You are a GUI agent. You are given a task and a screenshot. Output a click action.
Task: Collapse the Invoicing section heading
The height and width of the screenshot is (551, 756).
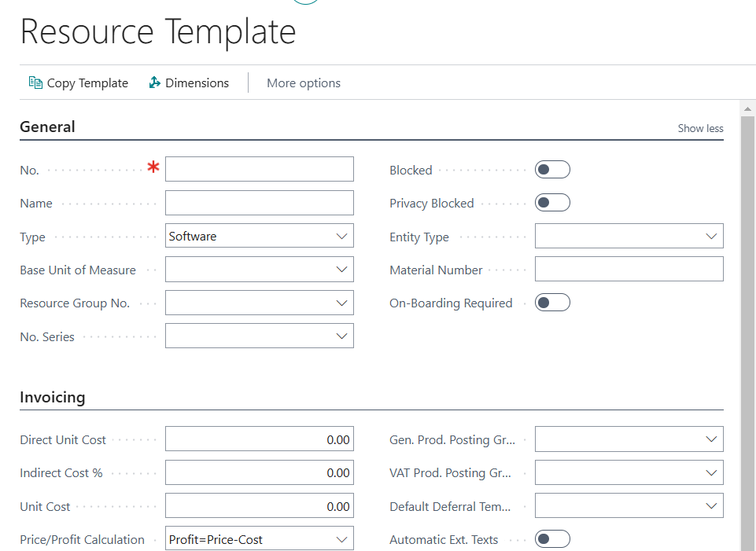(53, 397)
